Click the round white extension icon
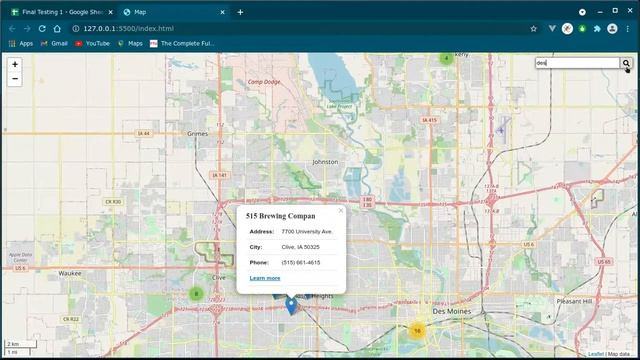The width and height of the screenshot is (640, 360). click(x=567, y=29)
